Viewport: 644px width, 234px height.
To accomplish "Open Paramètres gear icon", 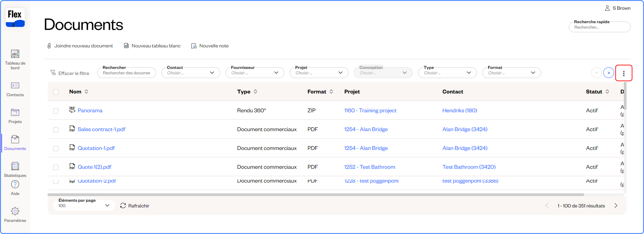I will pyautogui.click(x=15, y=211).
